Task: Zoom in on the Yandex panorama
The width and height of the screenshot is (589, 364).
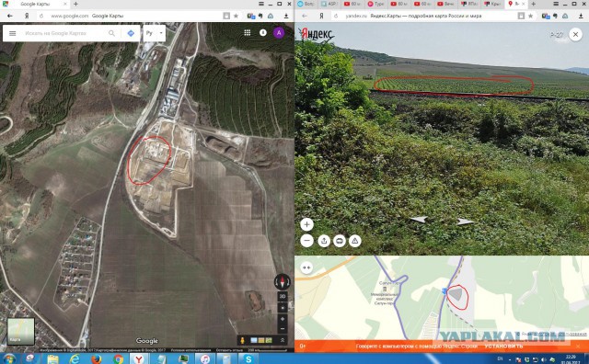Action: [306, 224]
